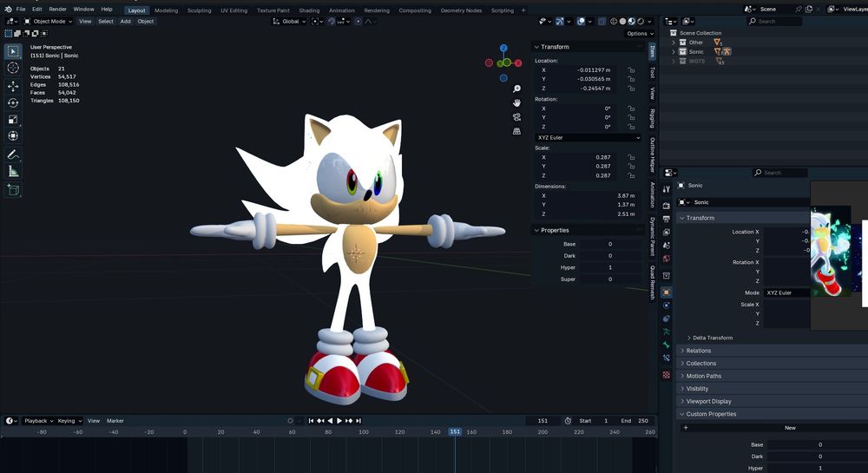Expand the Other collection in outliner
The width and height of the screenshot is (868, 473).
click(x=674, y=43)
